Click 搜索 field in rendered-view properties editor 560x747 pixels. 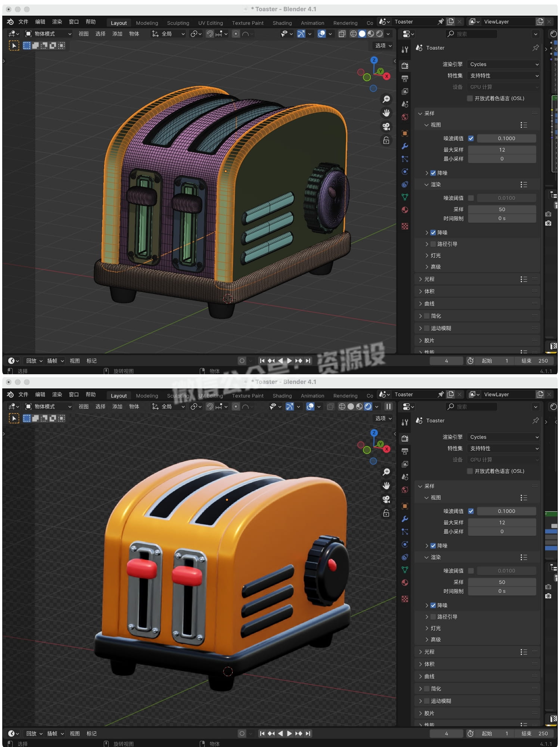point(472,406)
